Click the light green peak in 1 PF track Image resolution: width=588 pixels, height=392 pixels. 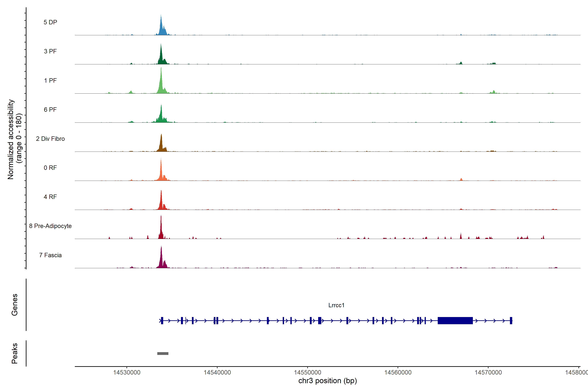pos(161,85)
